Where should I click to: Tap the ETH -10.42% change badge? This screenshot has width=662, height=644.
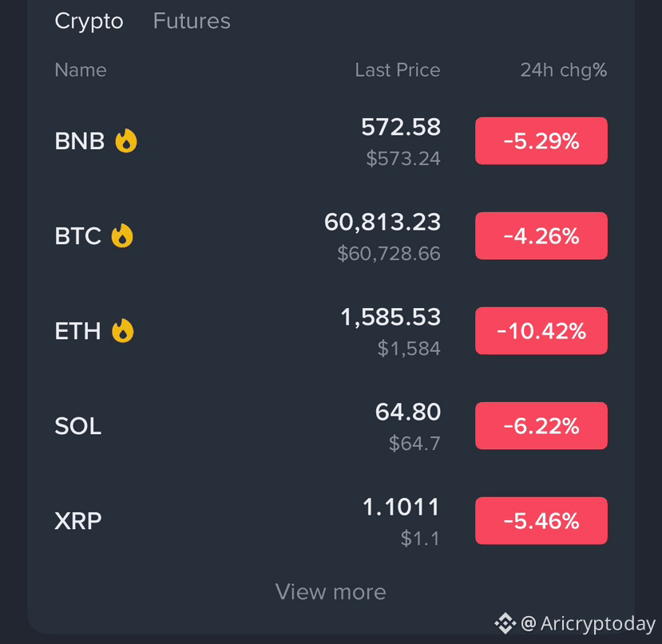click(x=541, y=331)
